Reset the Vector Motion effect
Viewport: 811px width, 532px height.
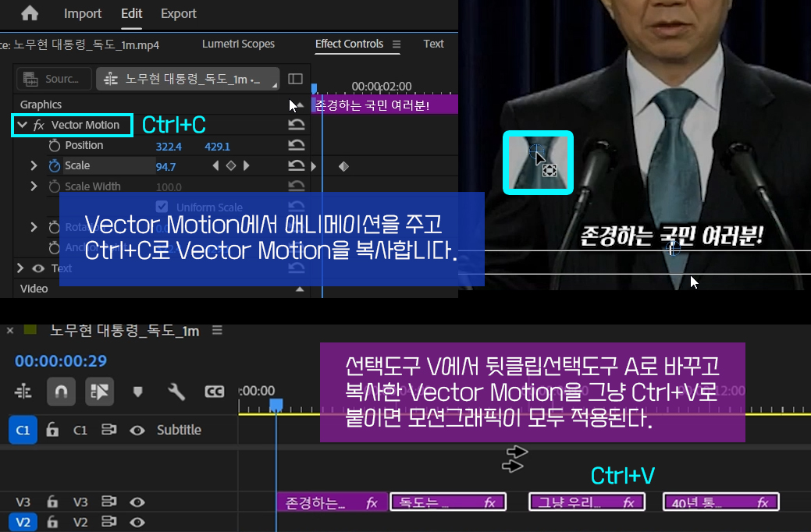click(297, 125)
